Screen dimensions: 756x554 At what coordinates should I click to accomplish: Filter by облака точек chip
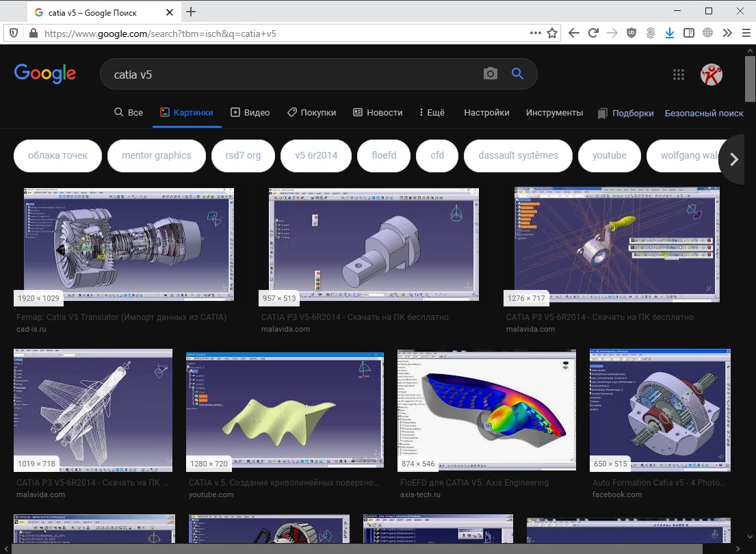point(58,156)
